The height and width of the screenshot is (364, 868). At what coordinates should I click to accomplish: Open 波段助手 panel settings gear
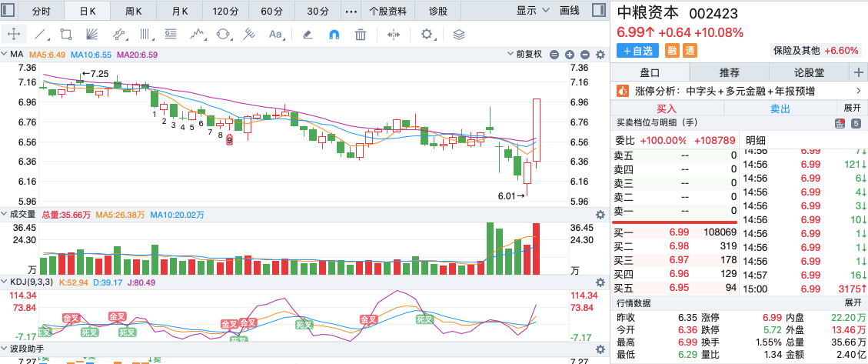[600, 349]
